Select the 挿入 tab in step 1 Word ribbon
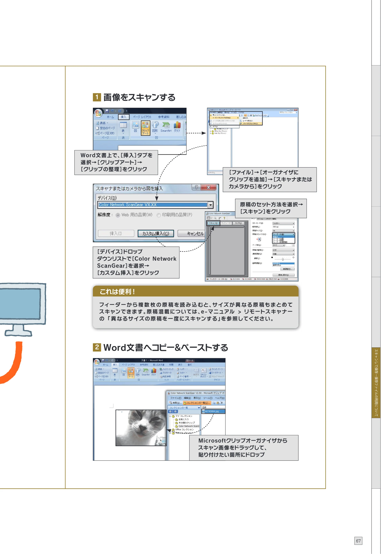Viewport: 392px width, 554px height. tap(123, 117)
